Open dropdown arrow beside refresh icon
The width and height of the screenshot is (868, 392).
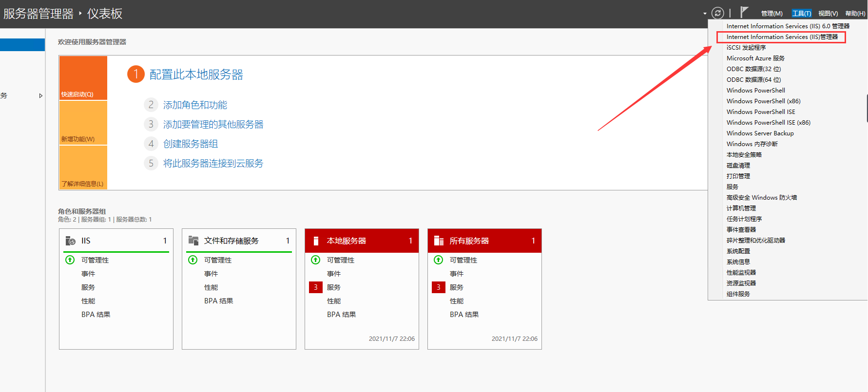(x=705, y=14)
